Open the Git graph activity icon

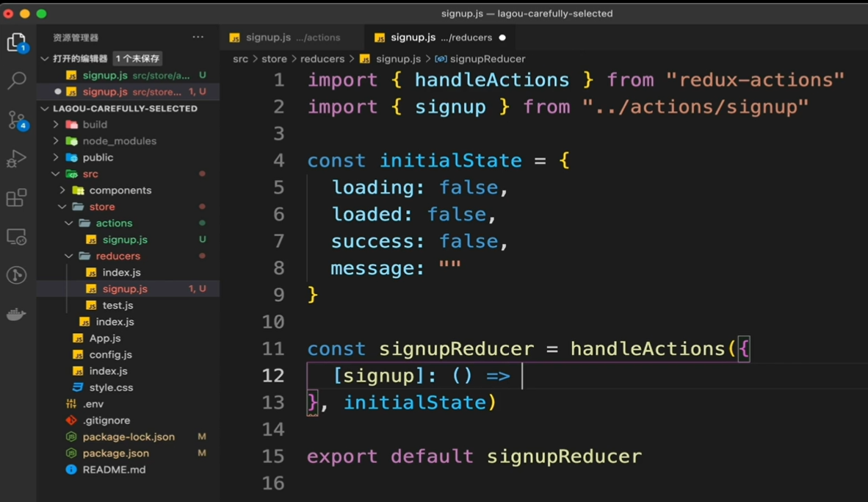pos(17,276)
